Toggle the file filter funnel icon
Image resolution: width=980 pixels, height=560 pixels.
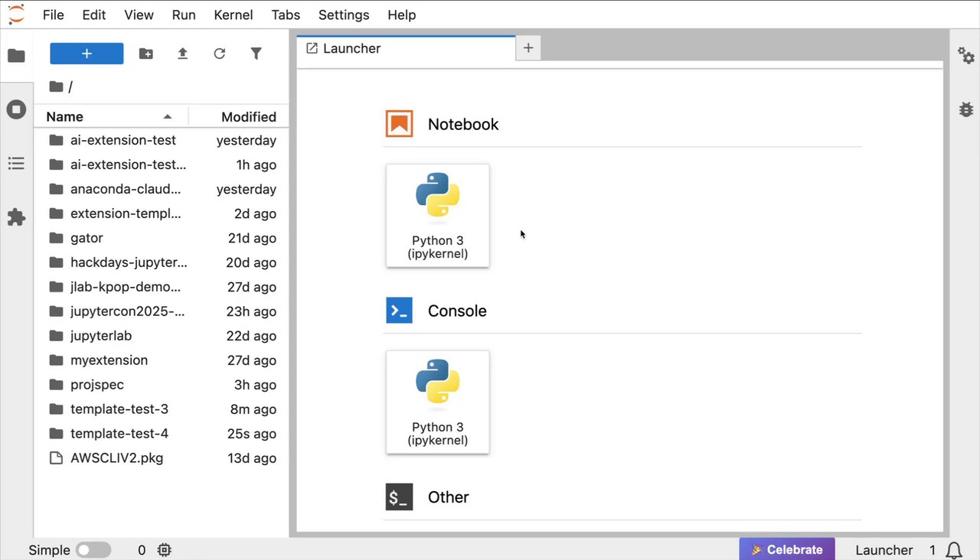[x=256, y=54]
